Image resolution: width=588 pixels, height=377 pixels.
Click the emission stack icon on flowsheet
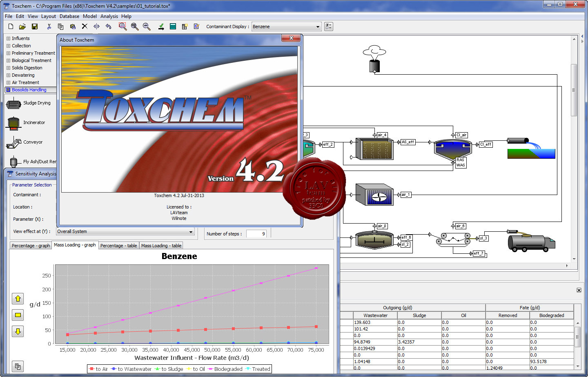pyautogui.click(x=374, y=59)
